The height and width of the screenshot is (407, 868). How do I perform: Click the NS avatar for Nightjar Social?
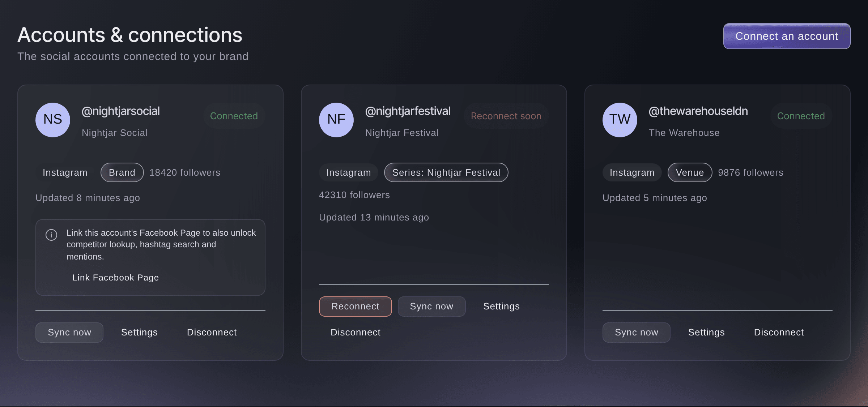pos(53,120)
